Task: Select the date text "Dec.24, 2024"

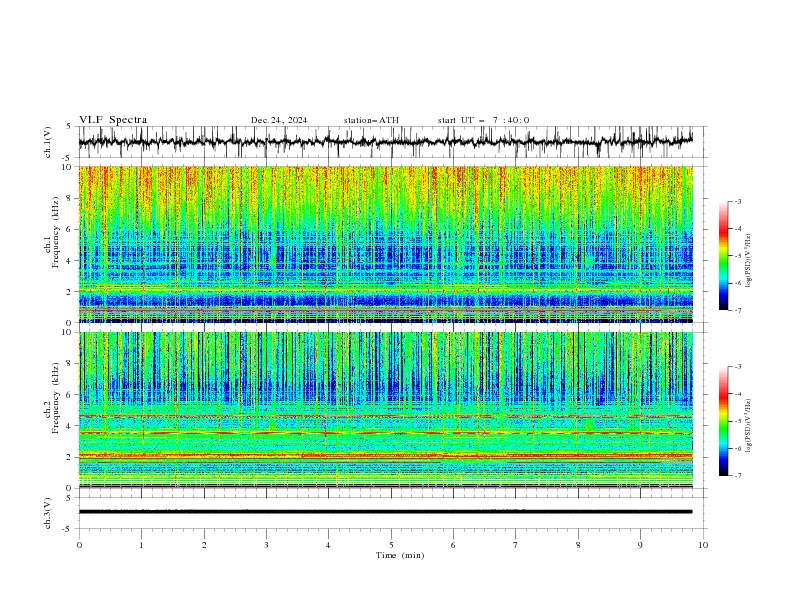Action: tap(279, 120)
